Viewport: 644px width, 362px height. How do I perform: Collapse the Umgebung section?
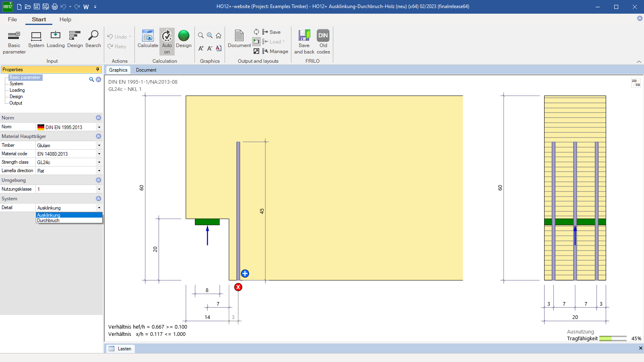[x=98, y=180]
